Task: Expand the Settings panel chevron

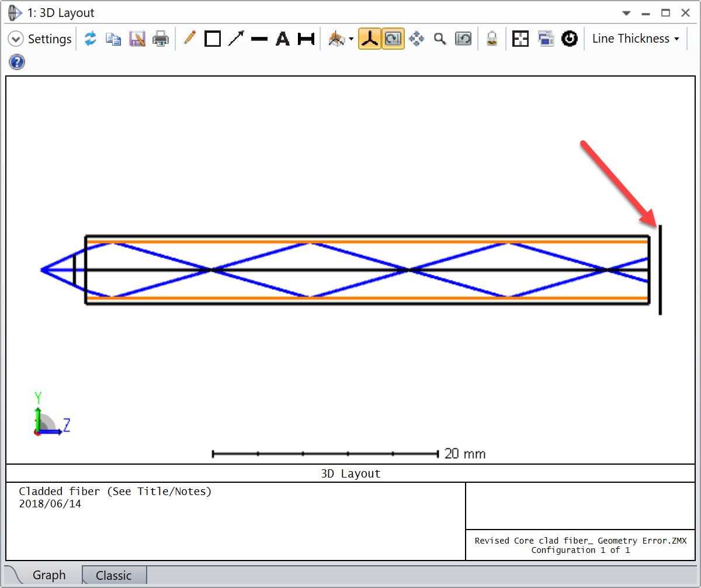Action: click(16, 39)
